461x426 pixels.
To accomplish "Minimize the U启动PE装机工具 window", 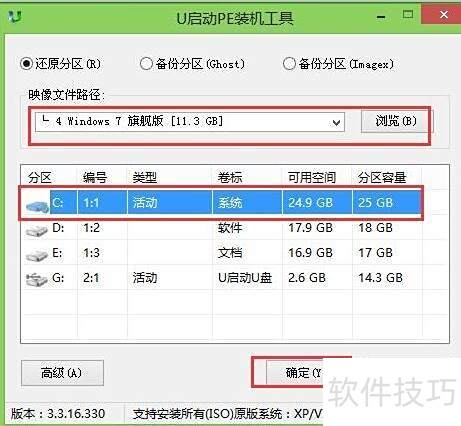I will pos(381,16).
